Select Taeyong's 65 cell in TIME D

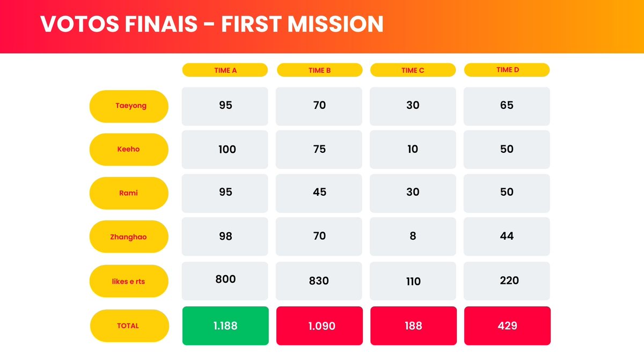tap(507, 106)
